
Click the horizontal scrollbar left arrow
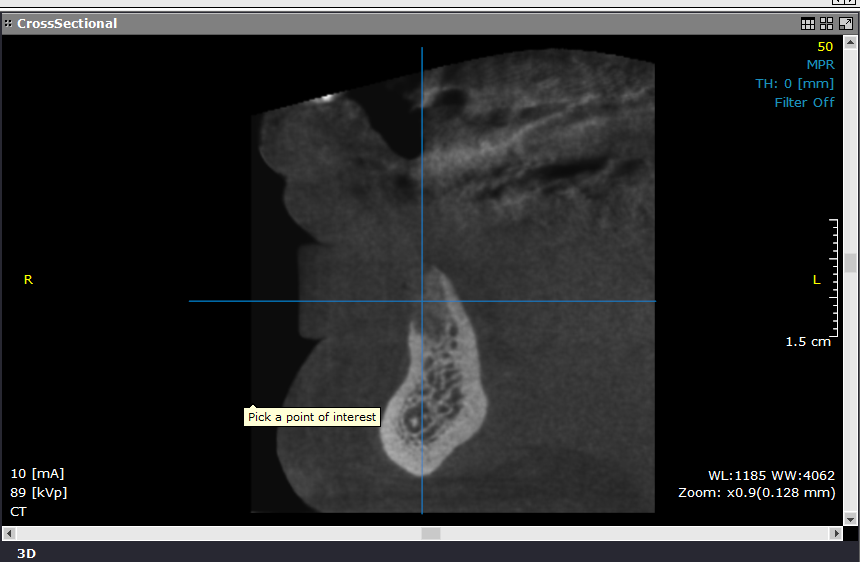(9, 533)
